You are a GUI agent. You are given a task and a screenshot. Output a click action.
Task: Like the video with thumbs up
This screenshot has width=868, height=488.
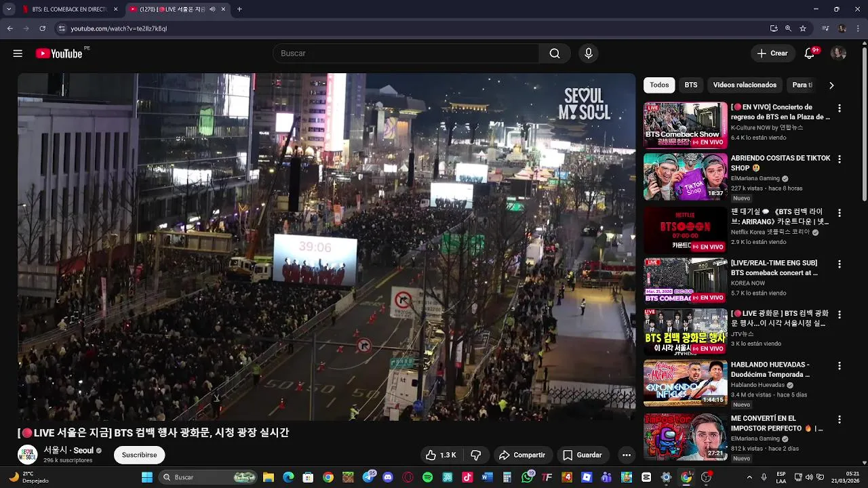coord(441,455)
